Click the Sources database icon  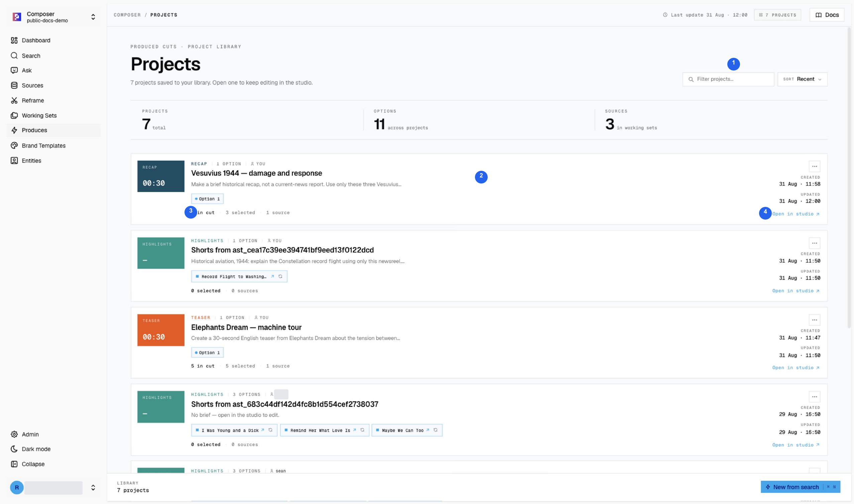click(x=14, y=85)
